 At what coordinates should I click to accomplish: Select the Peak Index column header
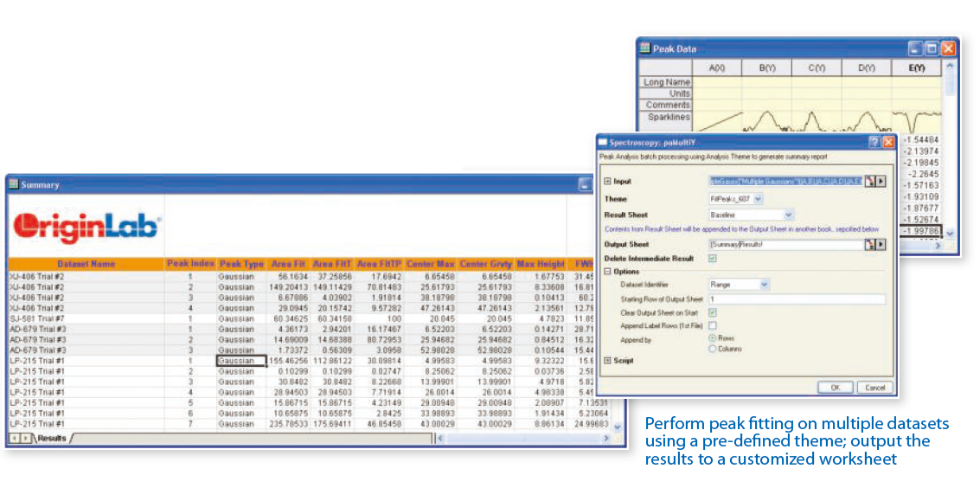pyautogui.click(x=190, y=264)
